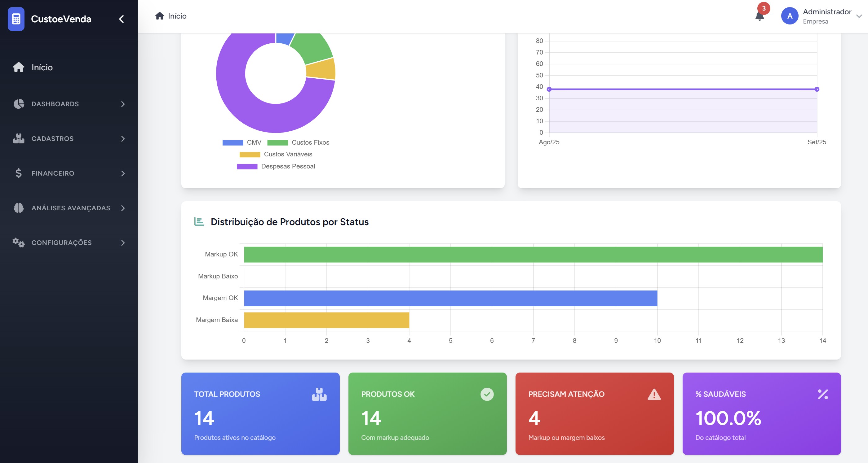The height and width of the screenshot is (463, 868).
Task: Click the CustoeVenda calculator logo
Action: click(16, 19)
